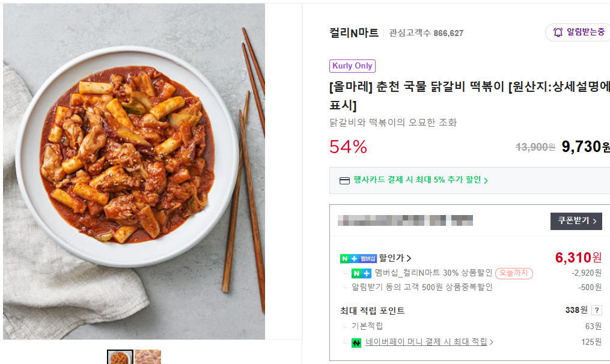
Task: Open the 네이버페이 머니 결제 시 최대 적립 link
Action: pos(426,342)
